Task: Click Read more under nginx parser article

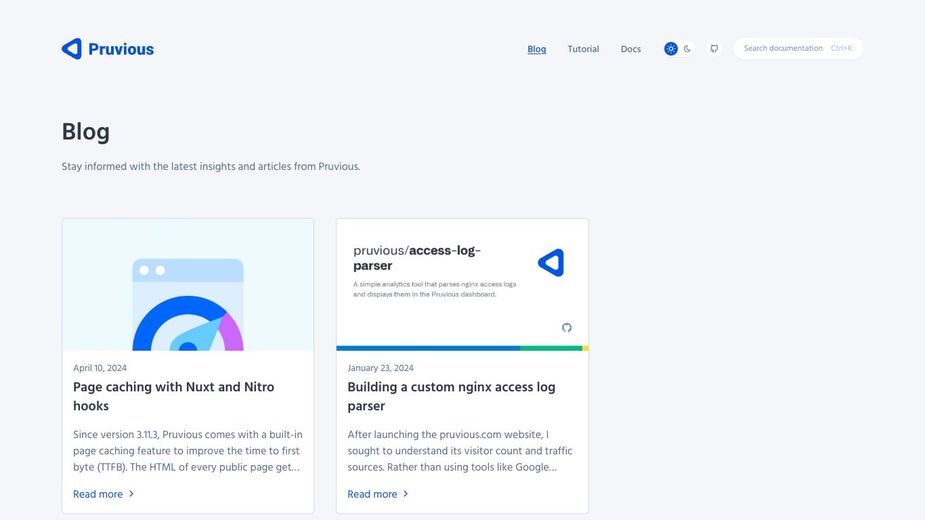Action: pyautogui.click(x=372, y=494)
